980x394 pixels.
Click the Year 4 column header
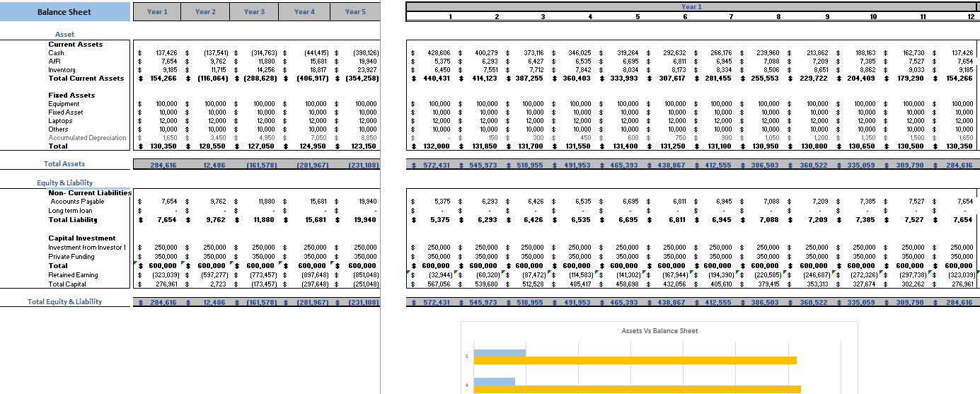(x=304, y=11)
